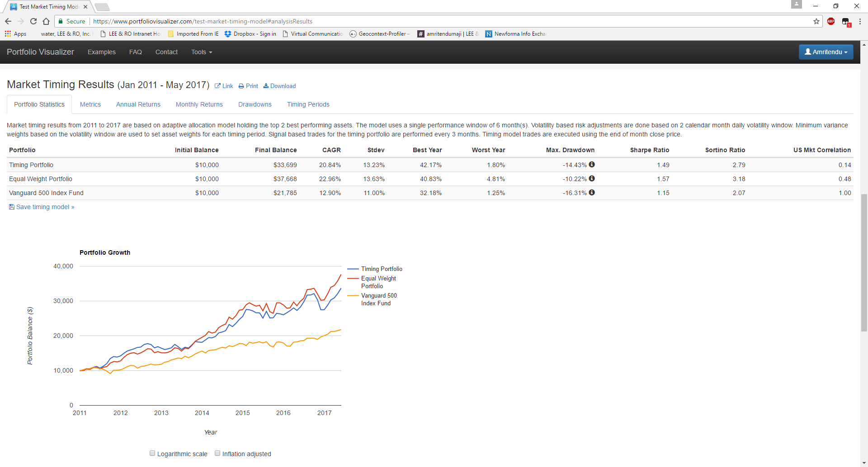Open the Timing Periods tab

[308, 104]
